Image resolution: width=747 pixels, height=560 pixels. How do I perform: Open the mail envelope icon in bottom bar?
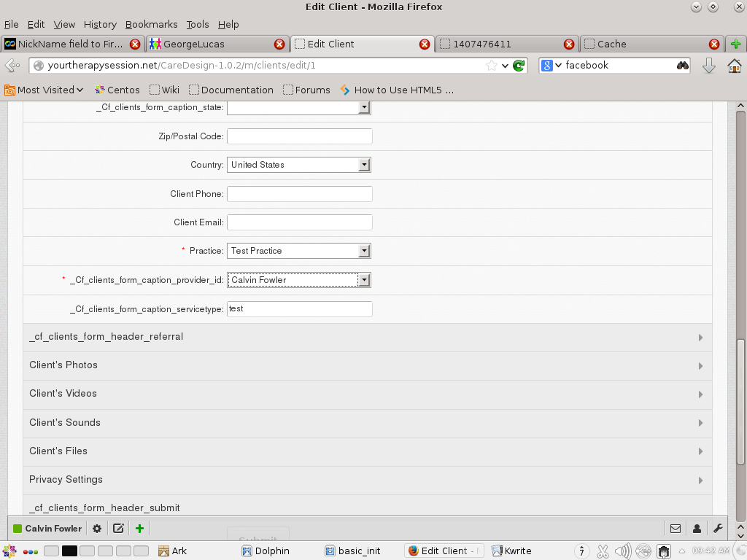(676, 529)
